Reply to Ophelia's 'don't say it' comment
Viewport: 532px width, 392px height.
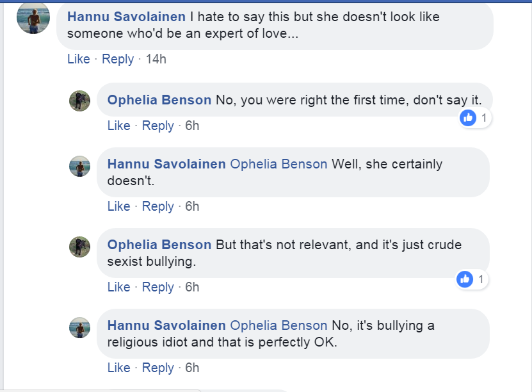coord(158,126)
